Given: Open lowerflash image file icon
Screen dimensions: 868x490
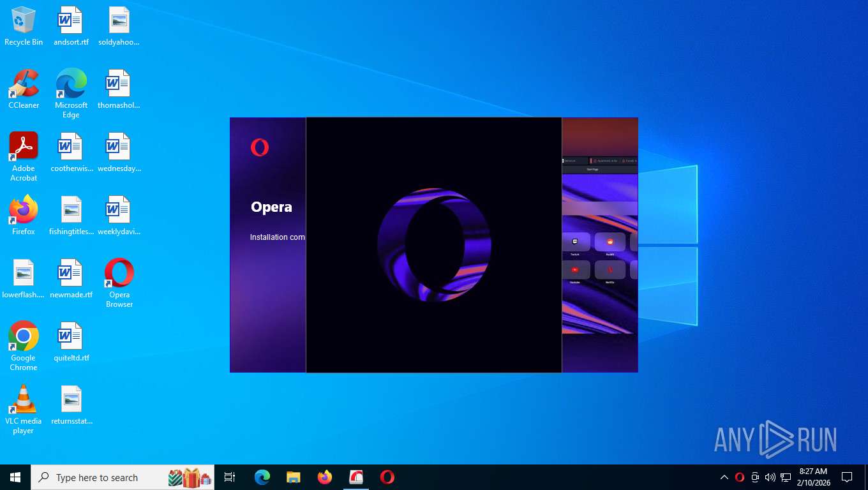Looking at the screenshot, I should click(x=24, y=279).
